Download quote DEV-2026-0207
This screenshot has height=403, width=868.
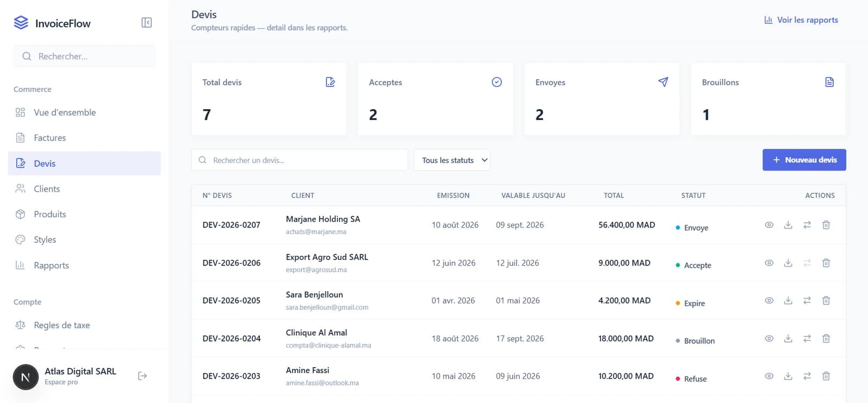pos(788,225)
